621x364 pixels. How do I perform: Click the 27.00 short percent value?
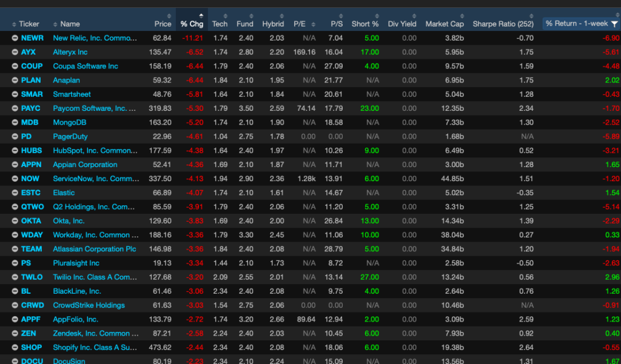(369, 277)
